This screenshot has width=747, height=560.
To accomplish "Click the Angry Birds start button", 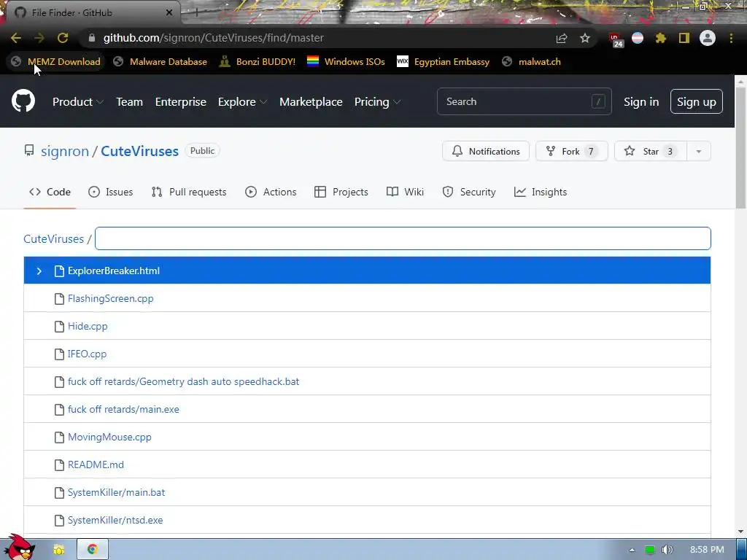I will point(19,547).
